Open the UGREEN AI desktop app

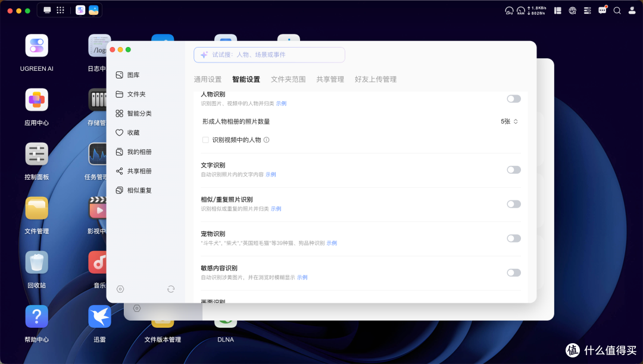coord(36,45)
